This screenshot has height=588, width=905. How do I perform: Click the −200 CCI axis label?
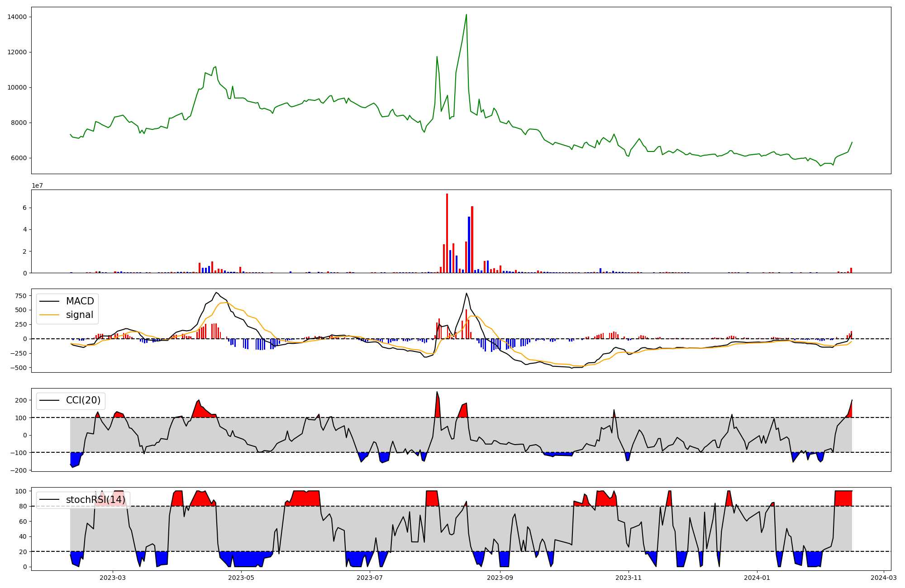click(18, 470)
